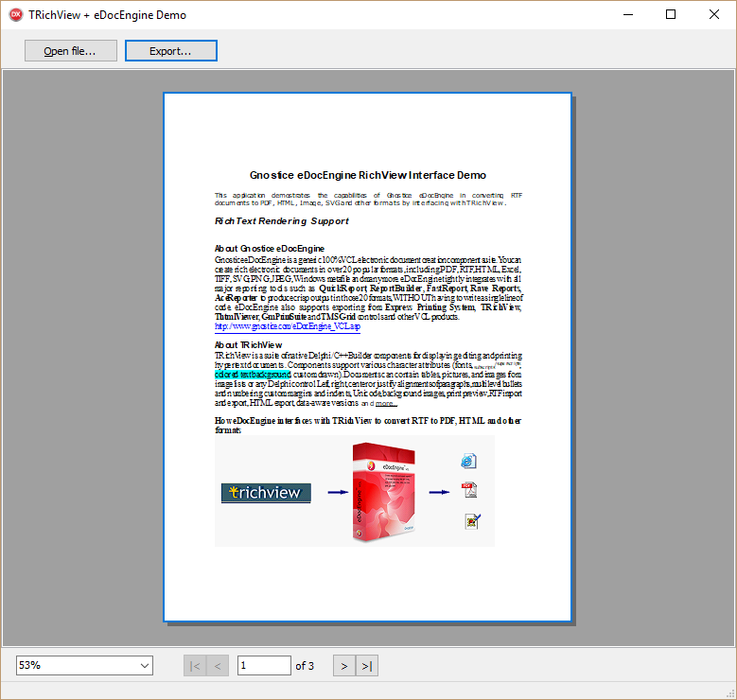Click the Open file... button

[x=71, y=51]
